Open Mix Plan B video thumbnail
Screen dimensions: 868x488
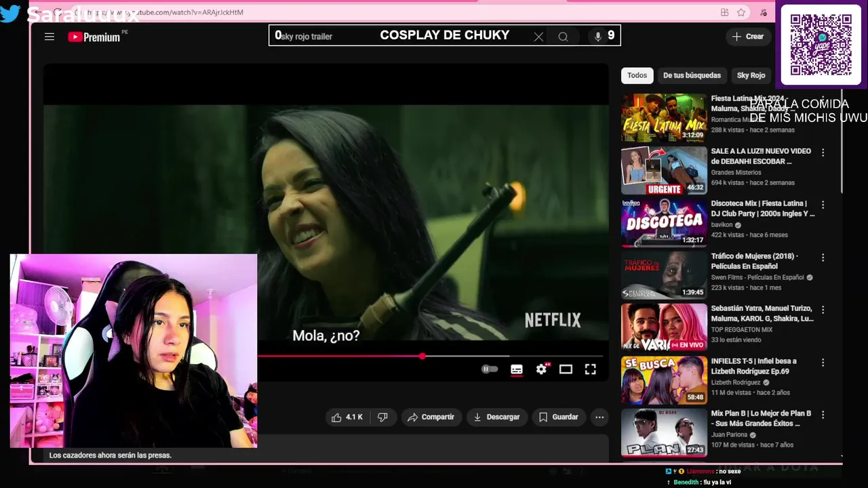(664, 432)
